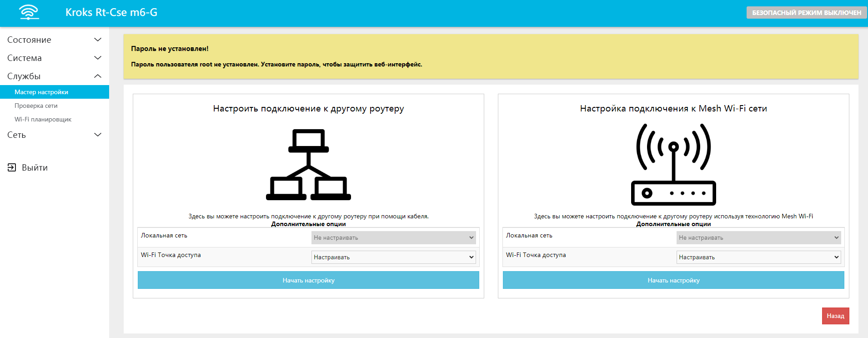The height and width of the screenshot is (338, 868).
Task: Click the Безопасный режим выключен badge
Action: (x=806, y=13)
